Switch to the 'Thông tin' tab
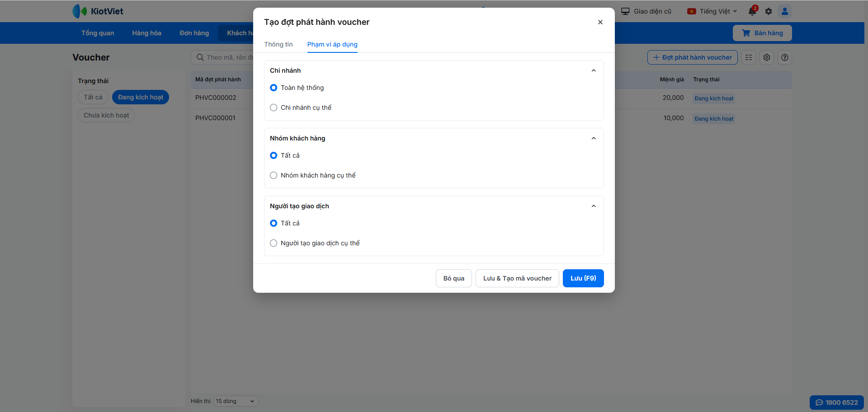This screenshot has width=868, height=412. tap(278, 44)
